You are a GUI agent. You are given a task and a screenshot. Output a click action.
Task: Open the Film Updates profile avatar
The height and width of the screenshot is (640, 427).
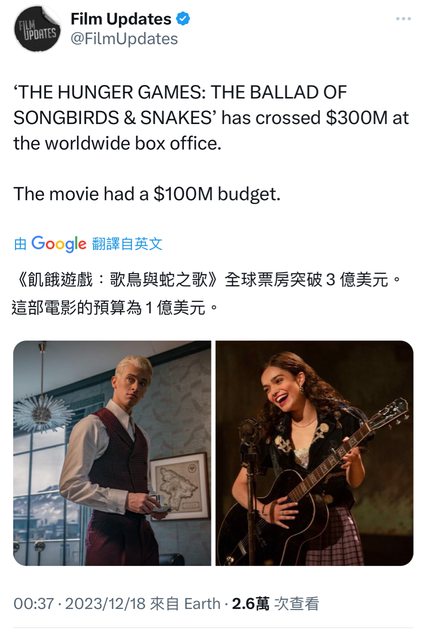[x=37, y=29]
